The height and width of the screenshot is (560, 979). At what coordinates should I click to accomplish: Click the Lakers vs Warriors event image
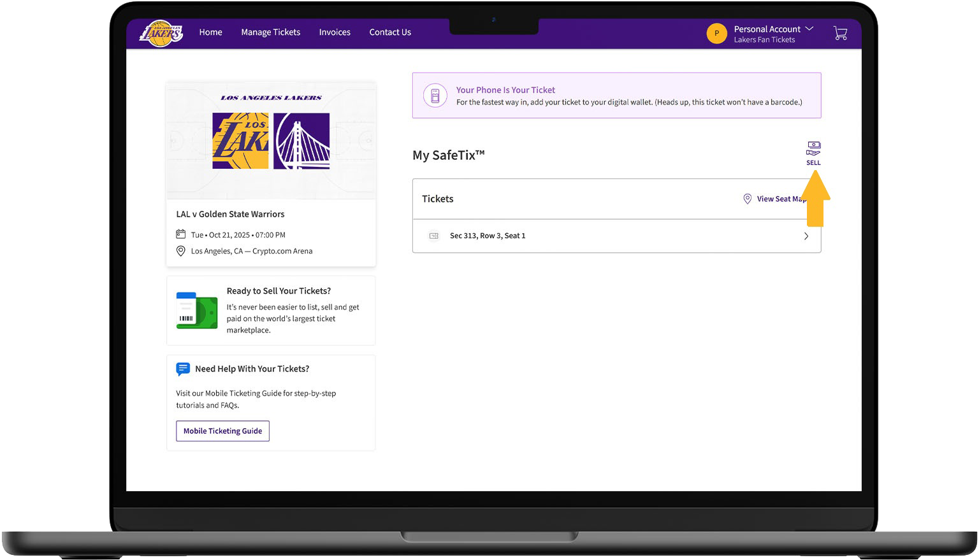click(271, 141)
